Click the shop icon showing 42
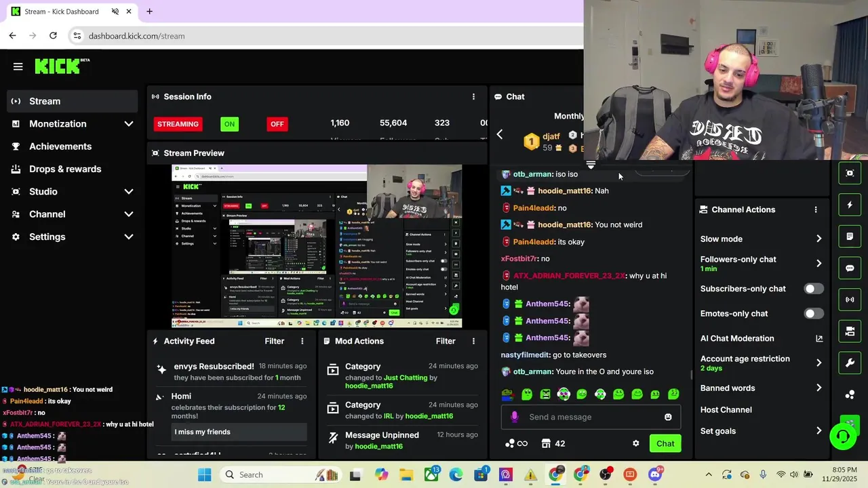This screenshot has height=488, width=868. click(553, 443)
